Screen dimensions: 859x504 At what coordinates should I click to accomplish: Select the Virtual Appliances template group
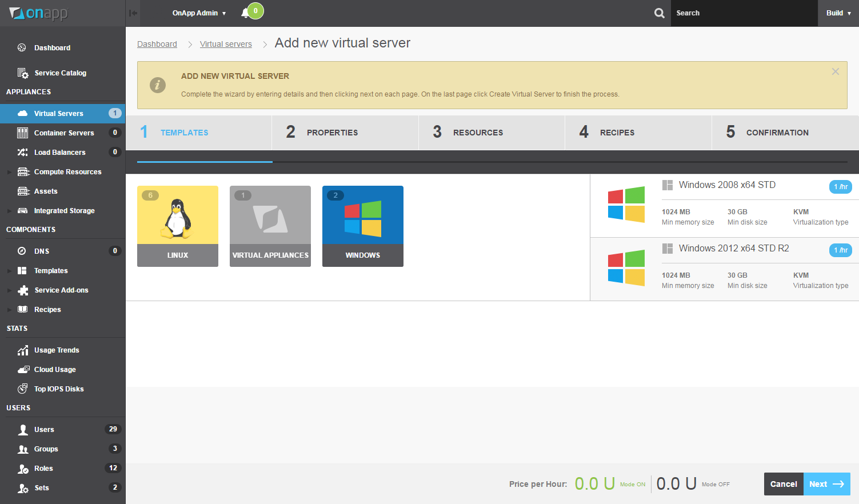tap(270, 226)
